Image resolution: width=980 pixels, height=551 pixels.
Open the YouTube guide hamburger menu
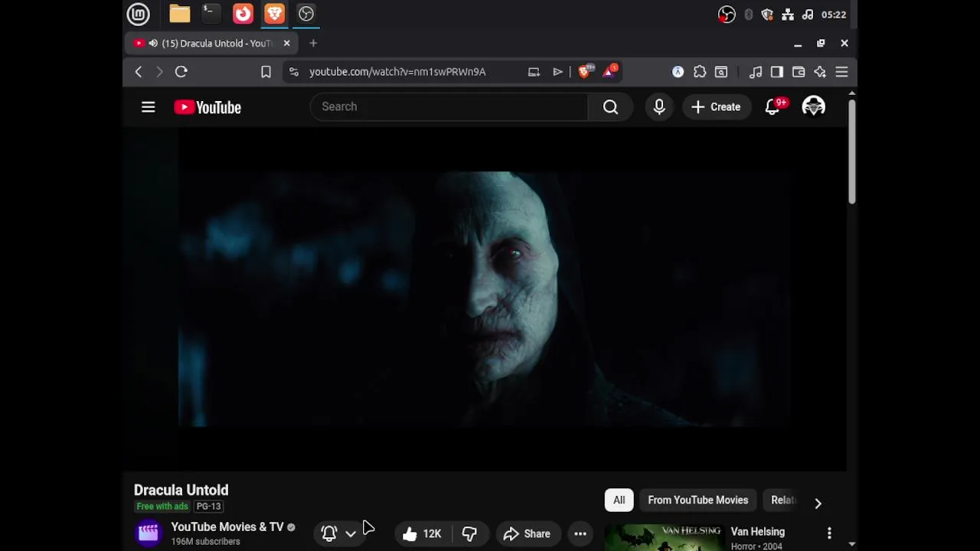click(149, 107)
